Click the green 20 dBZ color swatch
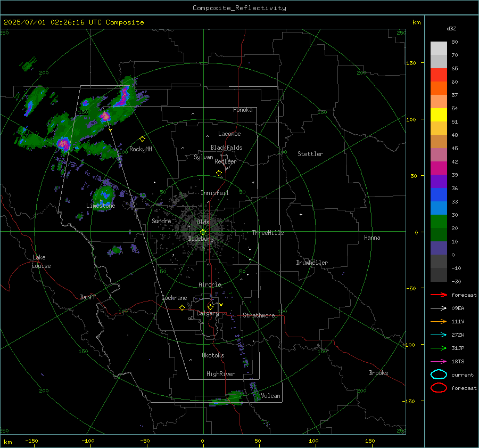The image size is (479, 448). pyautogui.click(x=439, y=222)
